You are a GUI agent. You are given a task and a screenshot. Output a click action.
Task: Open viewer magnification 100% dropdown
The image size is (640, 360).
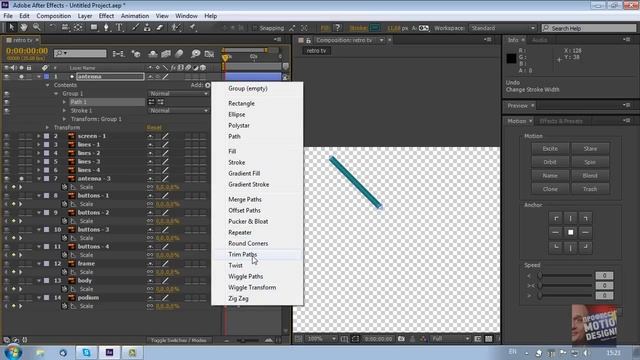321,339
